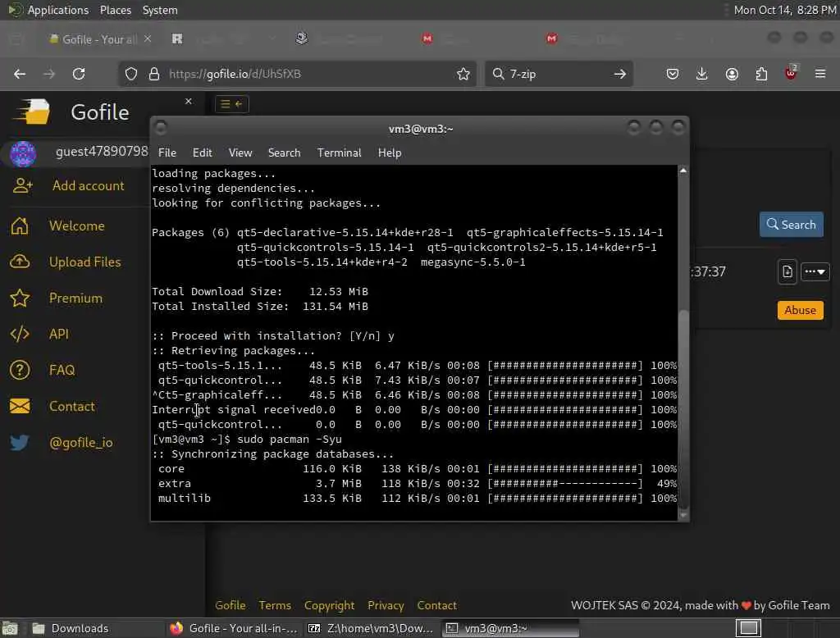Screen dimensions: 840x638
Task: Close the Gofile sidebar with X
Action: click(x=189, y=101)
